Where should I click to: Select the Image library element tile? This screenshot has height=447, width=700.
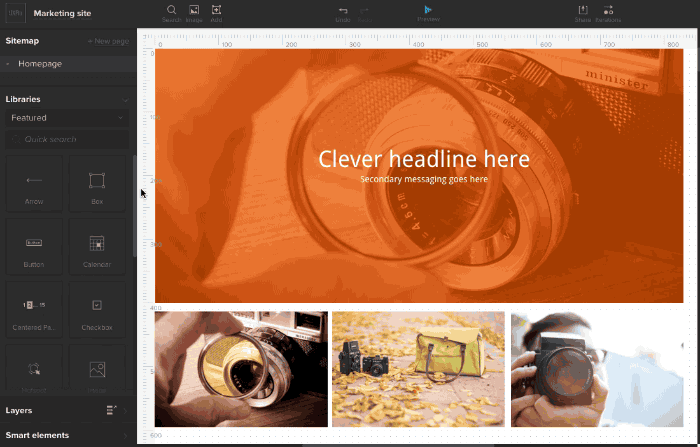[x=97, y=369]
